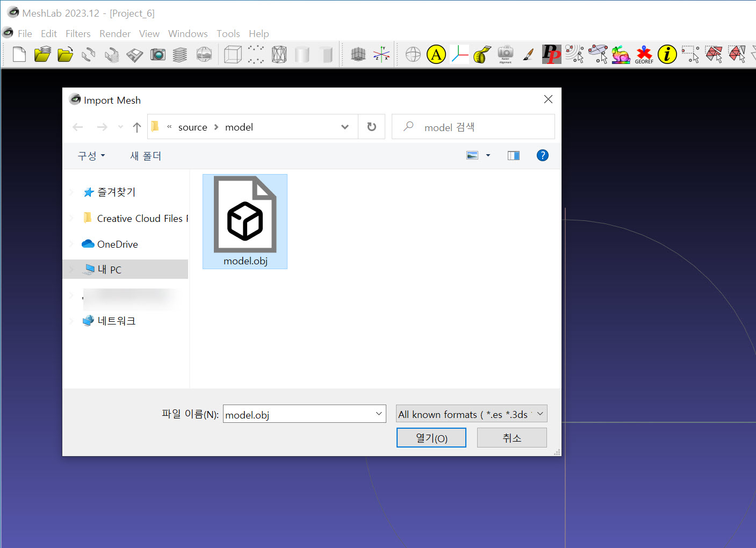Click the yellow A align tool icon
Viewport: 756px width, 548px height.
[x=436, y=54]
